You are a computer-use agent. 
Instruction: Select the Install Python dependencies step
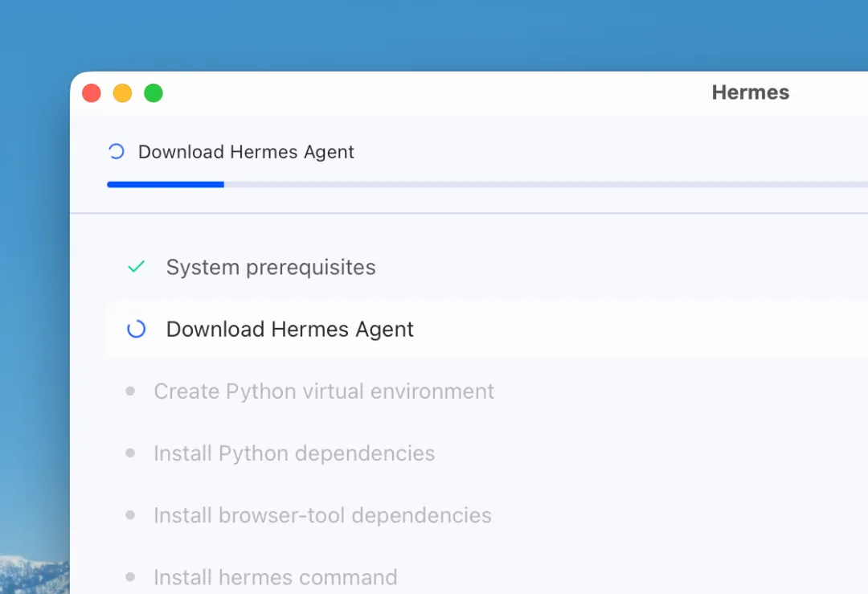pos(294,453)
